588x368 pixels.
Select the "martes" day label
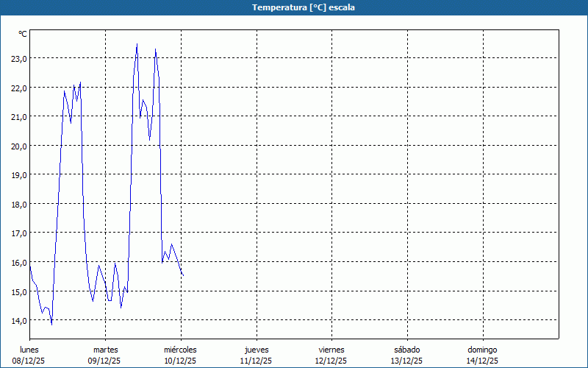click(105, 350)
